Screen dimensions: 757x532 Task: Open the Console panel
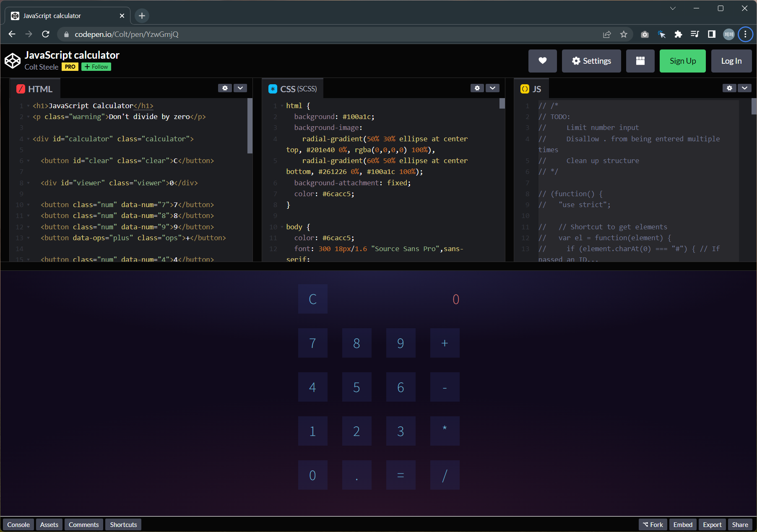[x=18, y=524]
